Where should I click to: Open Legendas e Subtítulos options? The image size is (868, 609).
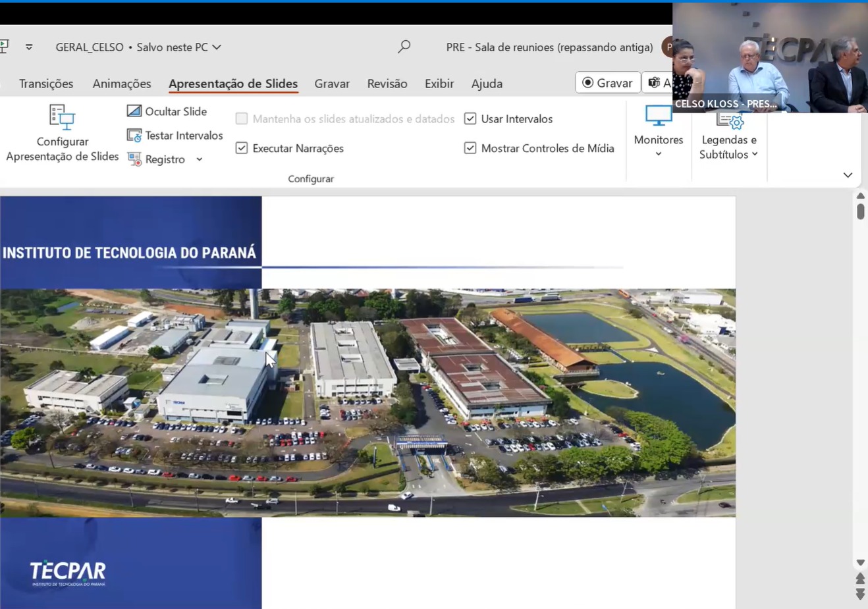click(x=728, y=136)
